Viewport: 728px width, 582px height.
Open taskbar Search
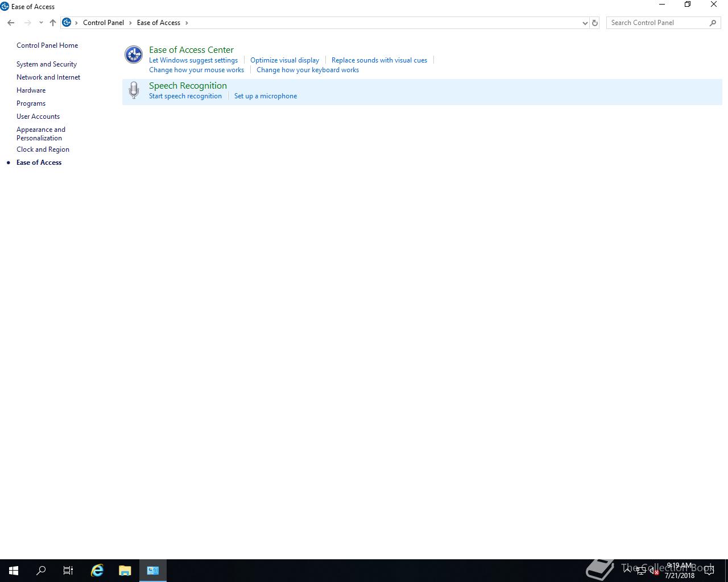(x=41, y=571)
